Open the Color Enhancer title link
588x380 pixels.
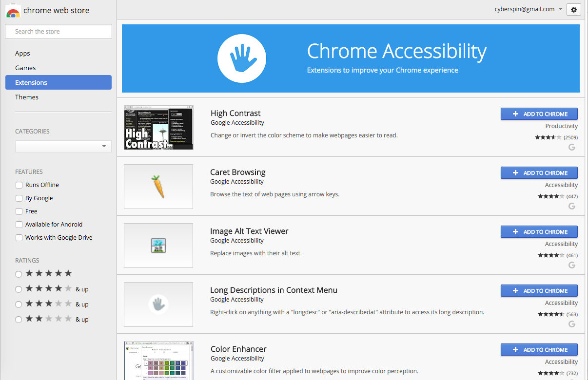pyautogui.click(x=238, y=349)
